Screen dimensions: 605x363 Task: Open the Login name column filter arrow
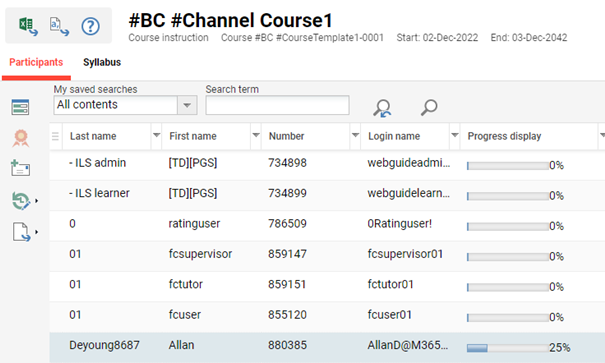click(x=455, y=136)
